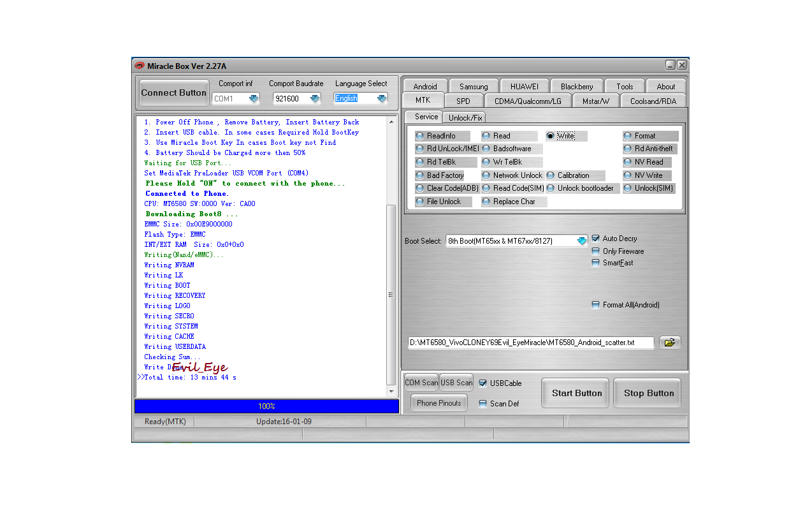This screenshot has width=812, height=532.
Task: Click log scrollbar down arrow
Action: (391, 390)
